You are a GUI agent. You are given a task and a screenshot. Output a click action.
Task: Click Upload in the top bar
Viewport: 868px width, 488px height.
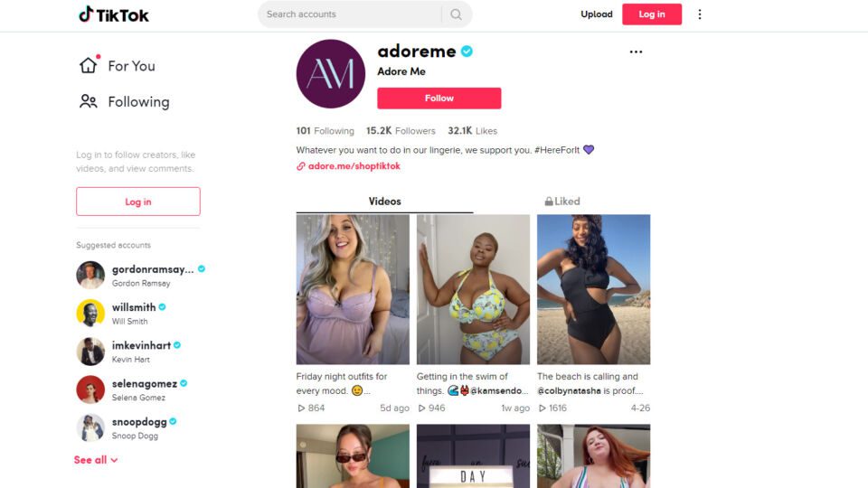coord(596,14)
